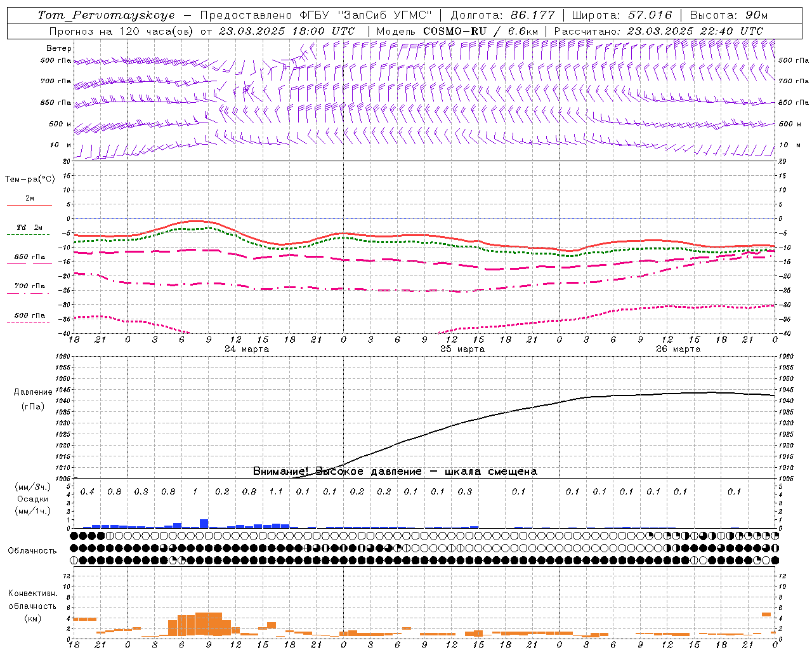Click the 26 марта date label
Image resolution: width=812 pixels, height=650 pixels.
click(x=678, y=349)
